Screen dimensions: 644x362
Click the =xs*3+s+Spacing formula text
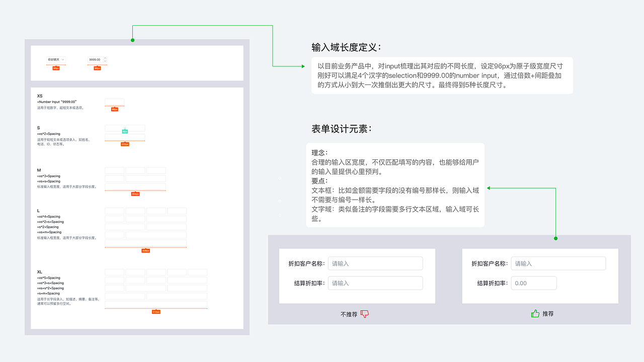[50, 283]
